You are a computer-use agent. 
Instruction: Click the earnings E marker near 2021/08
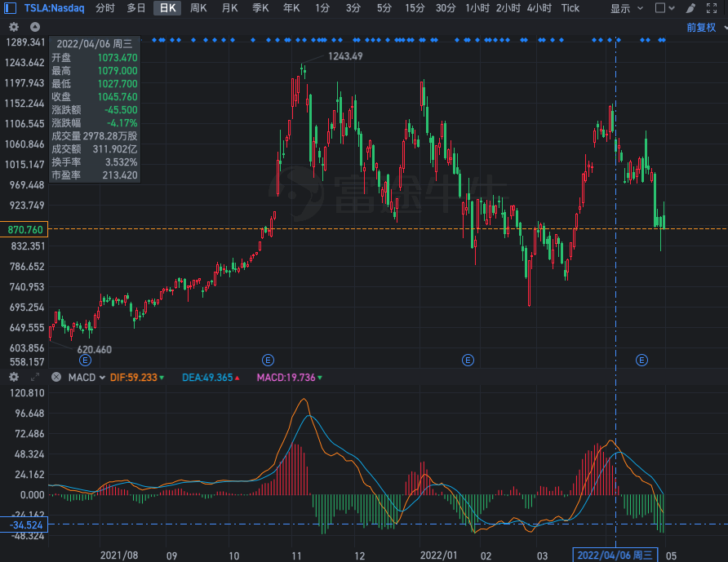[85, 361]
